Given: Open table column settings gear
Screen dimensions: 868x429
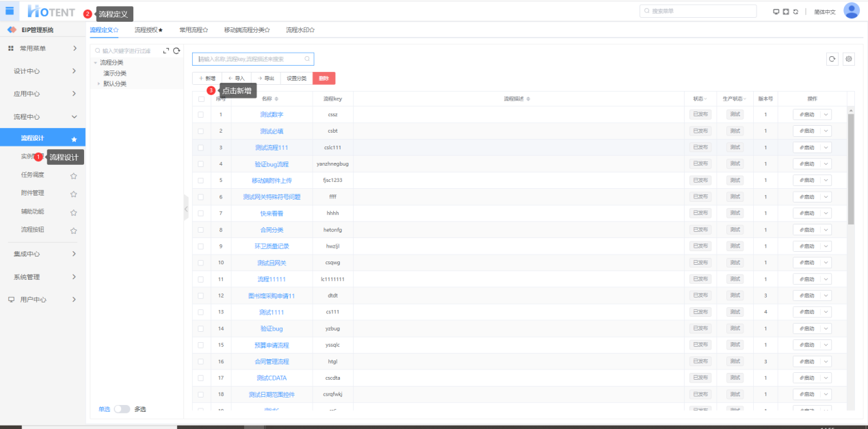Looking at the screenshot, I should click(x=849, y=60).
